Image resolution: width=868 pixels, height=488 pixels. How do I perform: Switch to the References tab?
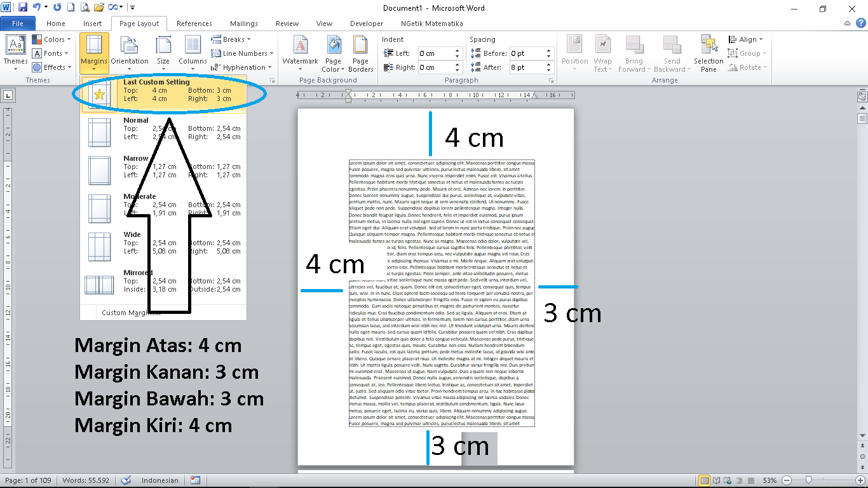pos(194,24)
